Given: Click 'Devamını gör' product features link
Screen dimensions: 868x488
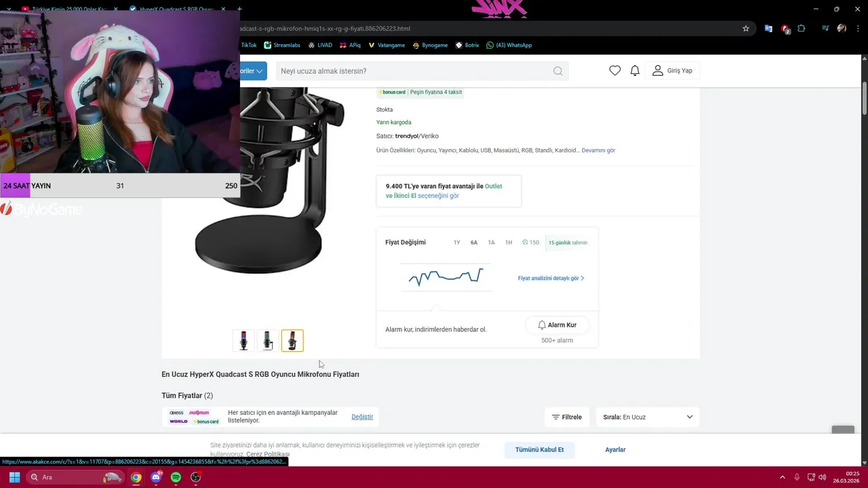Looking at the screenshot, I should [598, 150].
